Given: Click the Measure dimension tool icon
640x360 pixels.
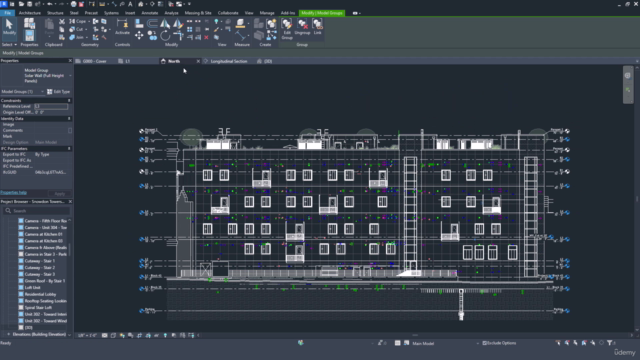Looking at the screenshot, I should (240, 36).
